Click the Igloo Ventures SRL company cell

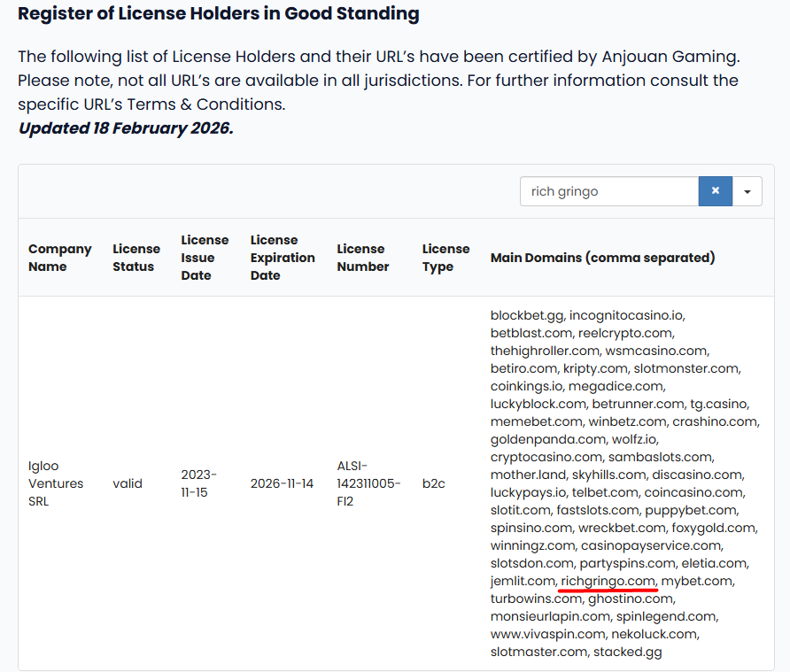[56, 483]
